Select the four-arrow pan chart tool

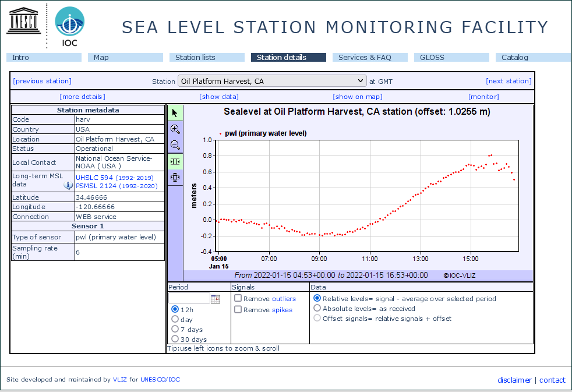[175, 178]
